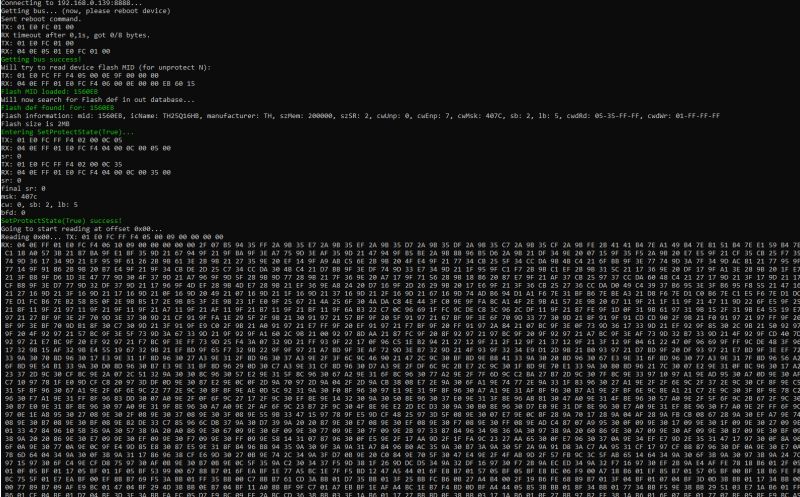Viewport: 800px width, 497px height.
Task: Click the green 'Getting bus success!' message
Action: (x=41, y=59)
